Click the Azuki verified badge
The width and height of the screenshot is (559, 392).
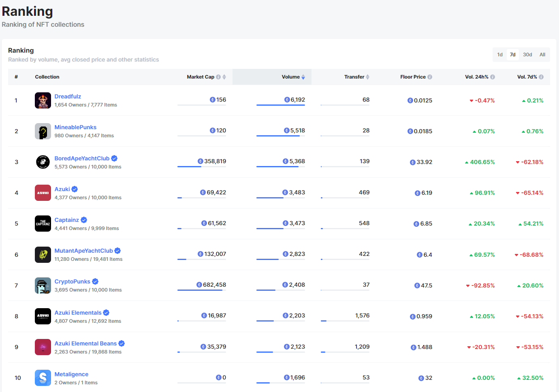(x=75, y=189)
